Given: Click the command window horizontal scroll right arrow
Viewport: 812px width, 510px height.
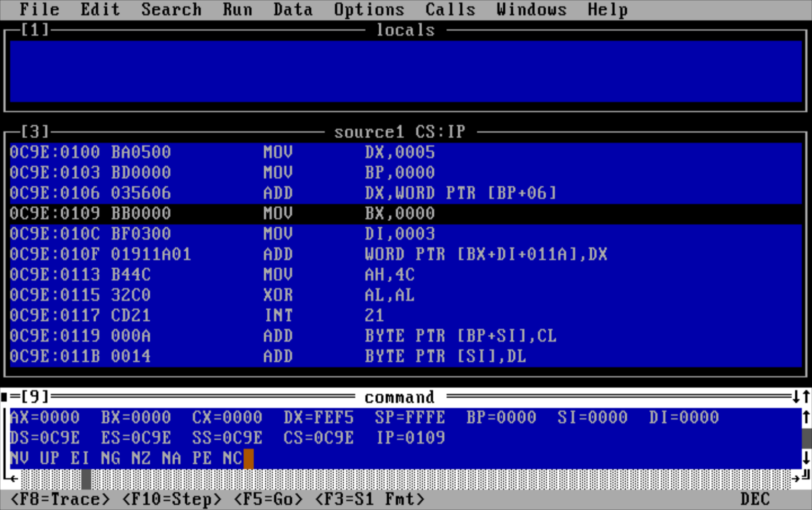Looking at the screenshot, I should 796,479.
